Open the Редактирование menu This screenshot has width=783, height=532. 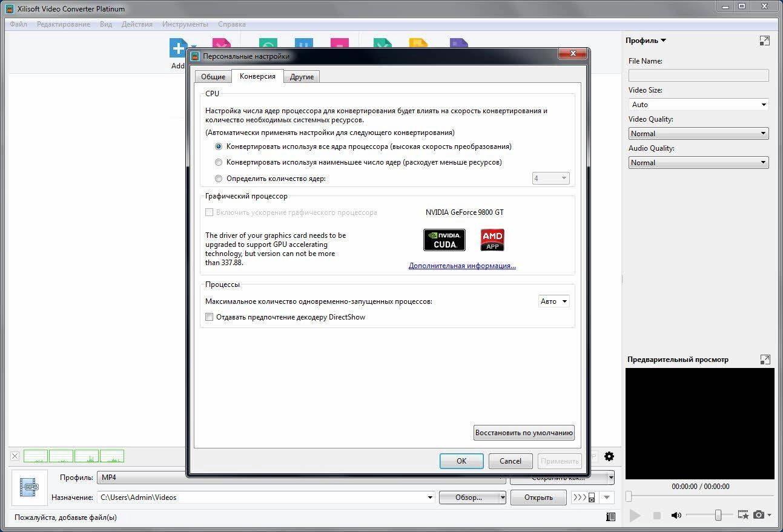64,24
